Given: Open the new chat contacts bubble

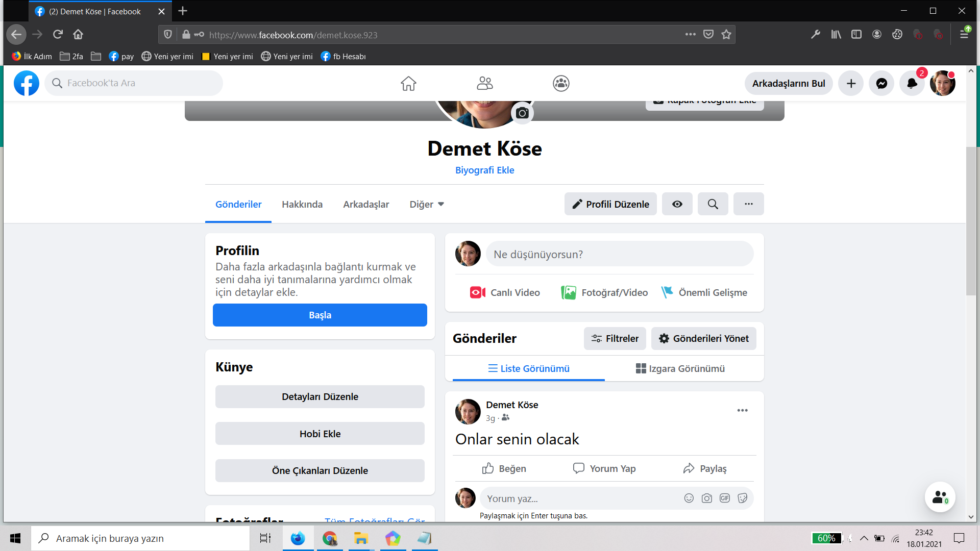Looking at the screenshot, I should (940, 497).
